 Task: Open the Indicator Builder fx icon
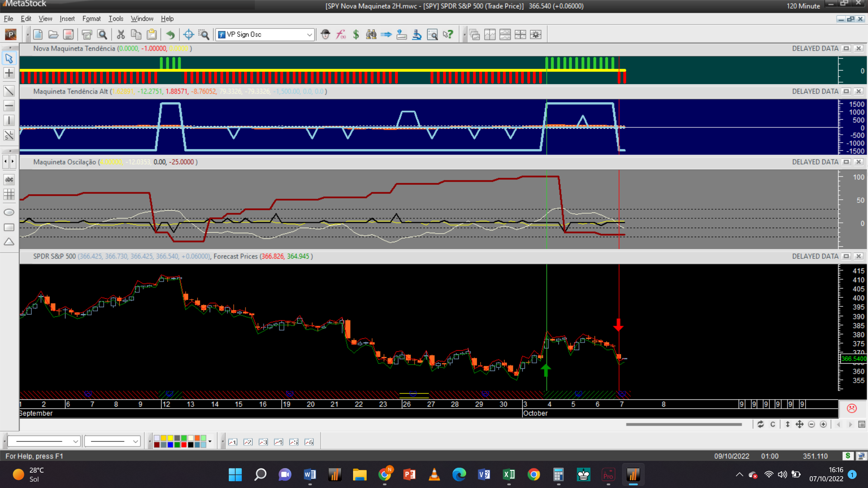pos(341,34)
